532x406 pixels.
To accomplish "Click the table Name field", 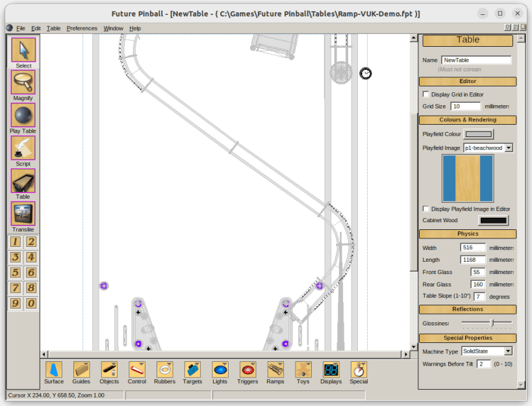I will point(476,60).
